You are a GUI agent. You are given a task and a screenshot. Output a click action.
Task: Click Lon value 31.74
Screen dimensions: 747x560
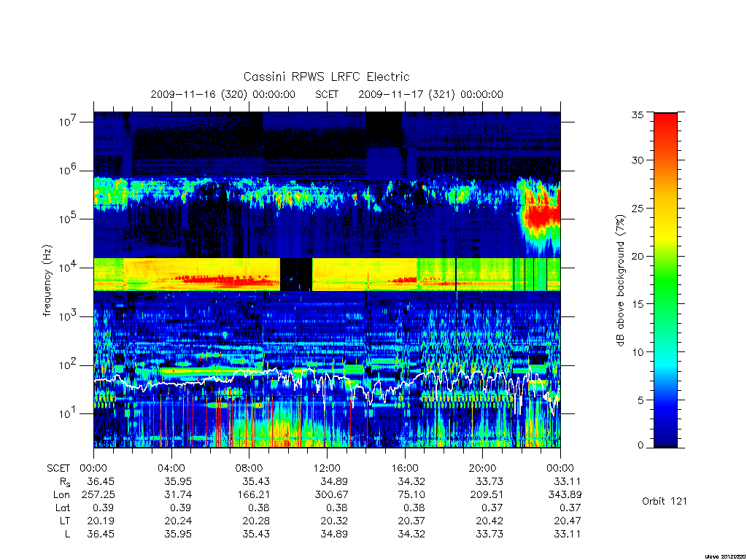(x=178, y=495)
